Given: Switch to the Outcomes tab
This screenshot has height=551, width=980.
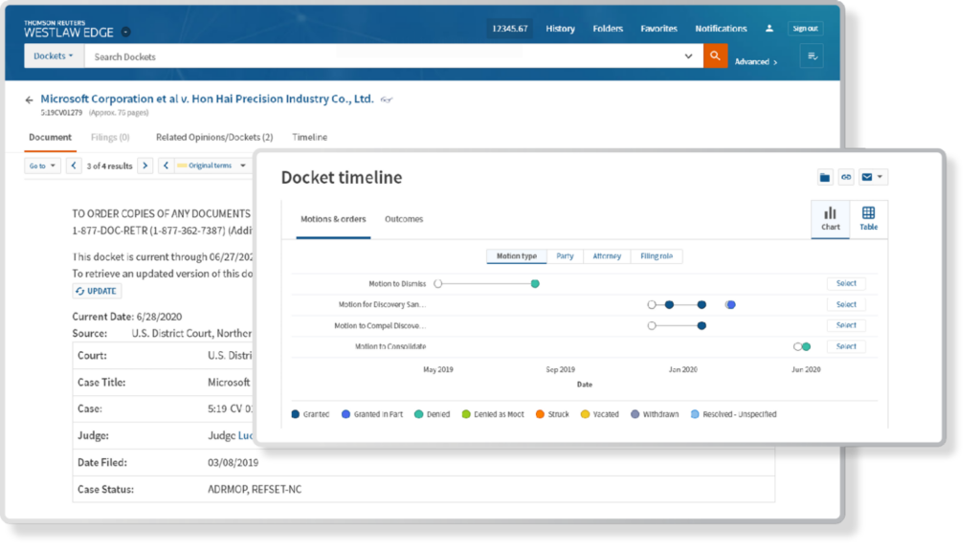Looking at the screenshot, I should tap(404, 219).
